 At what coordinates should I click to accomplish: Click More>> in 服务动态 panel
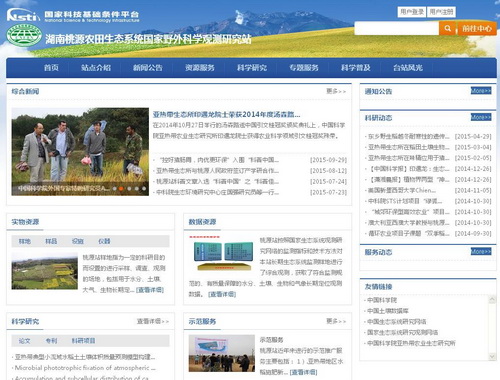(481, 251)
